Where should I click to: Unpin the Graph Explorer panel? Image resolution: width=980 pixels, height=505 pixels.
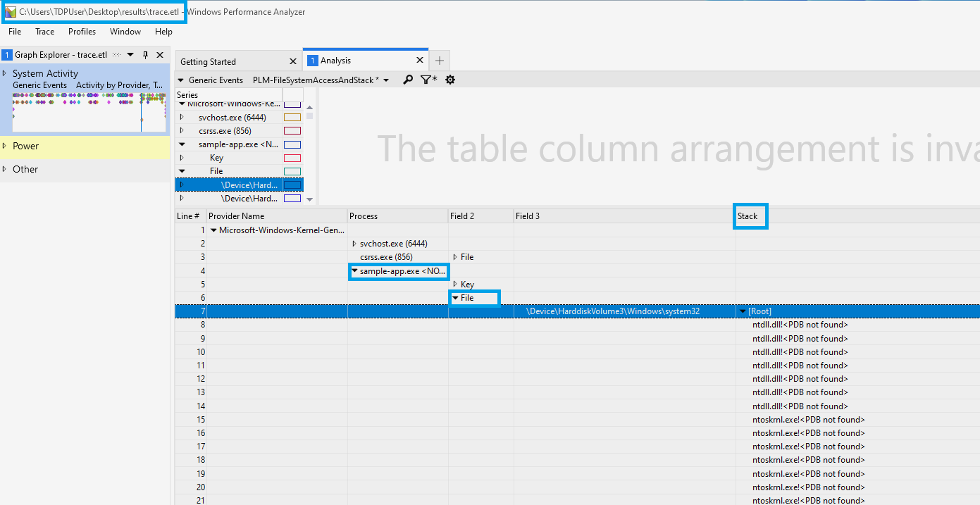coord(147,54)
